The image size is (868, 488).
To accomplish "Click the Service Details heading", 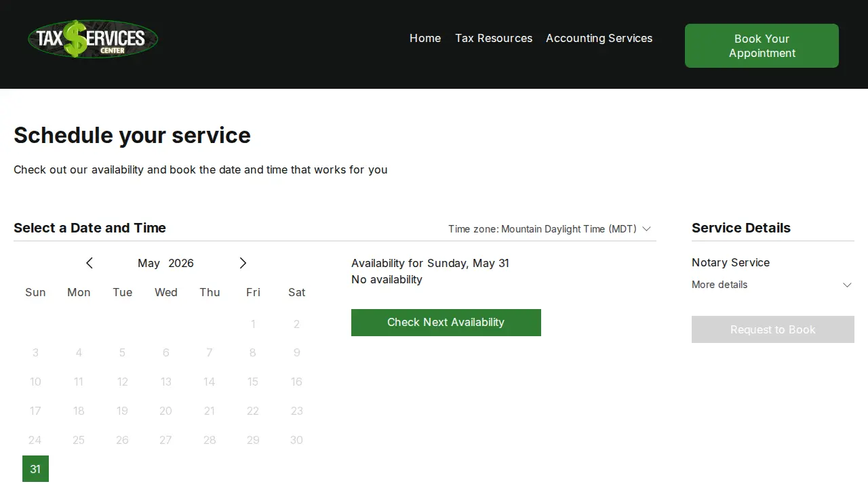I will click(x=741, y=228).
